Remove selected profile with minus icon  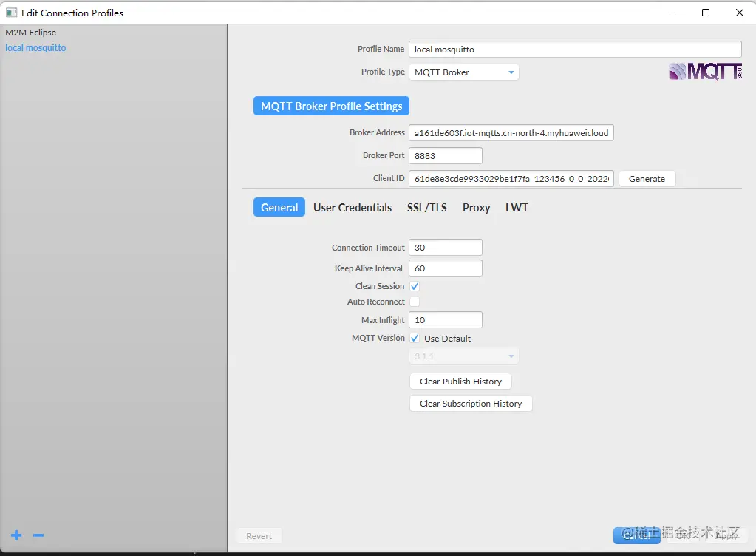pyautogui.click(x=38, y=535)
